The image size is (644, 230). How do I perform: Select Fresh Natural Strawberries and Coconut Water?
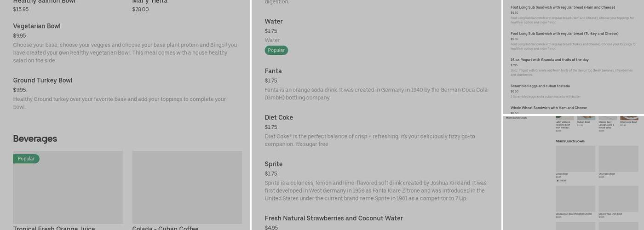tap(333, 218)
